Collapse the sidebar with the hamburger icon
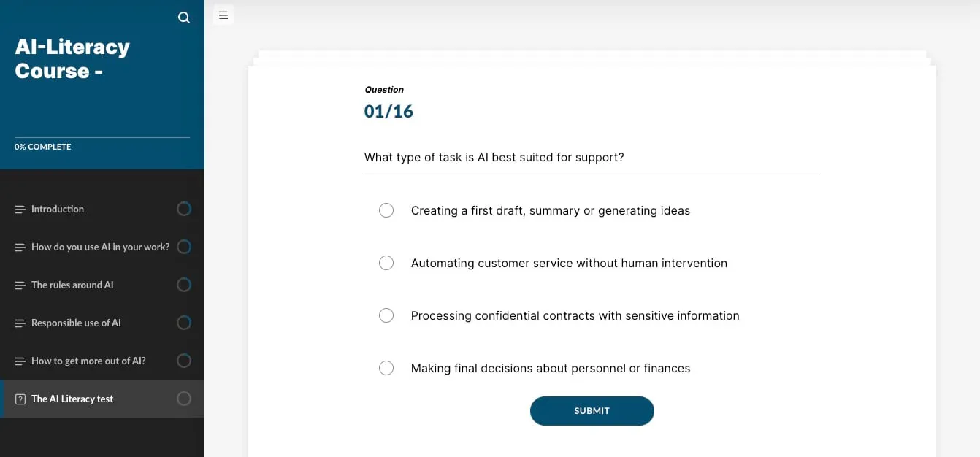The image size is (980, 457). coord(223,15)
